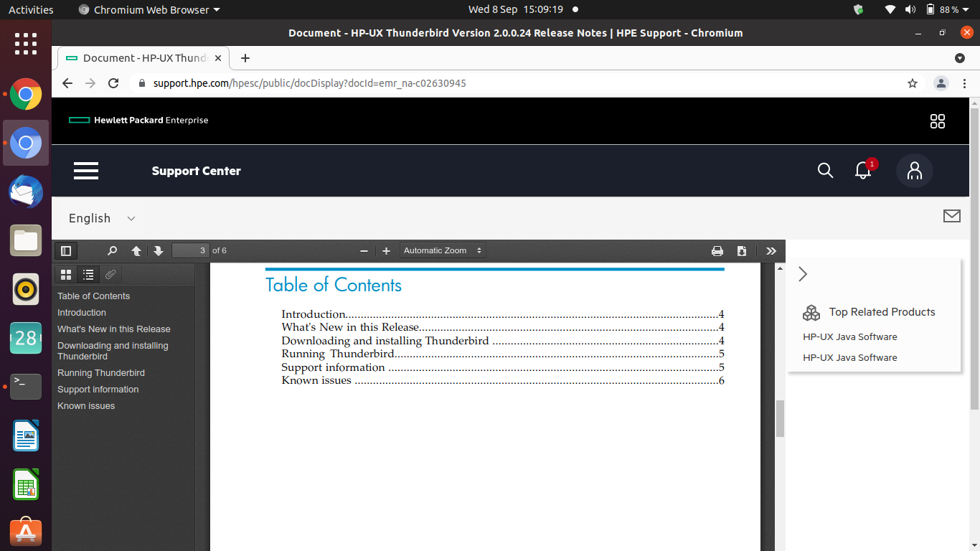Show applications grid in dock
The height and width of the screenshot is (551, 980).
click(26, 43)
